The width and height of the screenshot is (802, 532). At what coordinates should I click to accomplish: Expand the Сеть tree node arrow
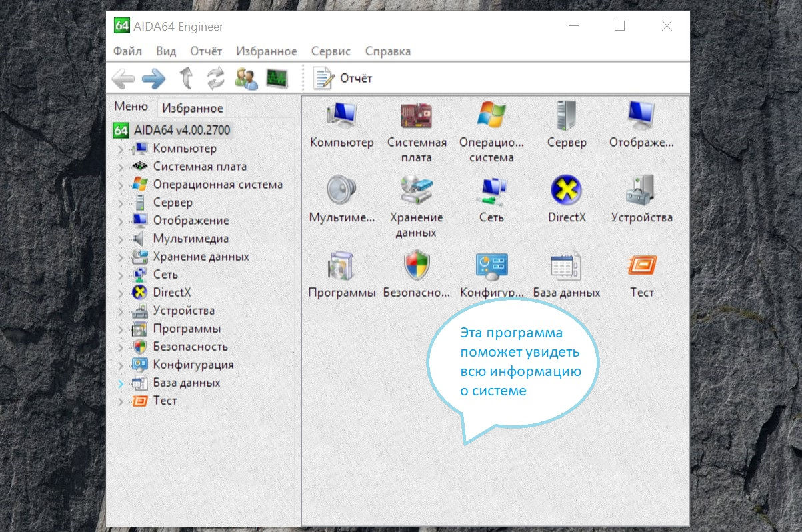tap(121, 275)
